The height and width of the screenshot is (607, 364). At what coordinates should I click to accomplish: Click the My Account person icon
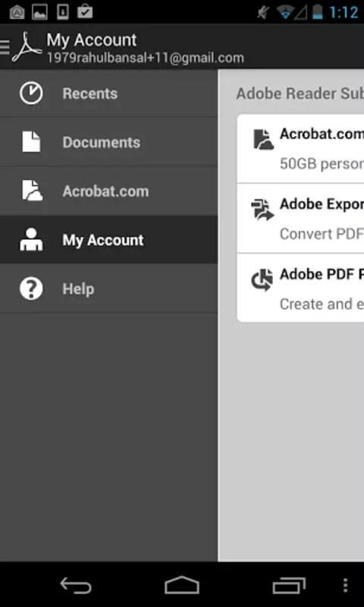(31, 239)
